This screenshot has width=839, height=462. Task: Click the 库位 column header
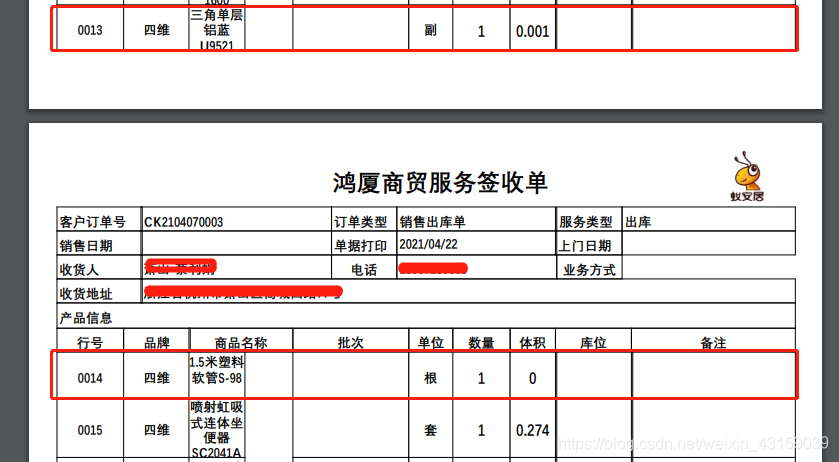(593, 343)
